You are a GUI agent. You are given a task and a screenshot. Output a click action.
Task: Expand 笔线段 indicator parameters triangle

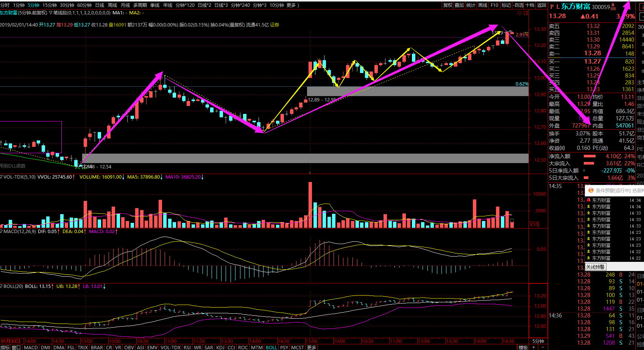pyautogui.click(x=51, y=13)
